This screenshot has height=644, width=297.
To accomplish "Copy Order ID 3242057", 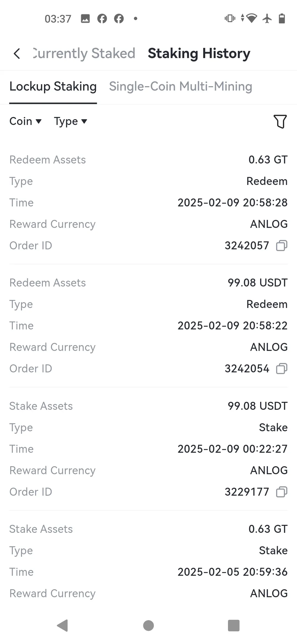I will [282, 245].
